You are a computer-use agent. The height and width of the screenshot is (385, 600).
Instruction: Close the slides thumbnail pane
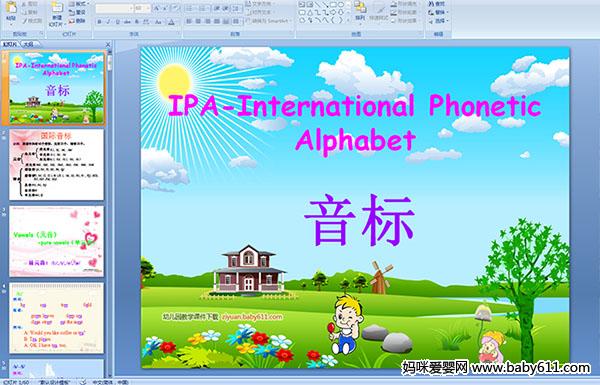coord(108,44)
